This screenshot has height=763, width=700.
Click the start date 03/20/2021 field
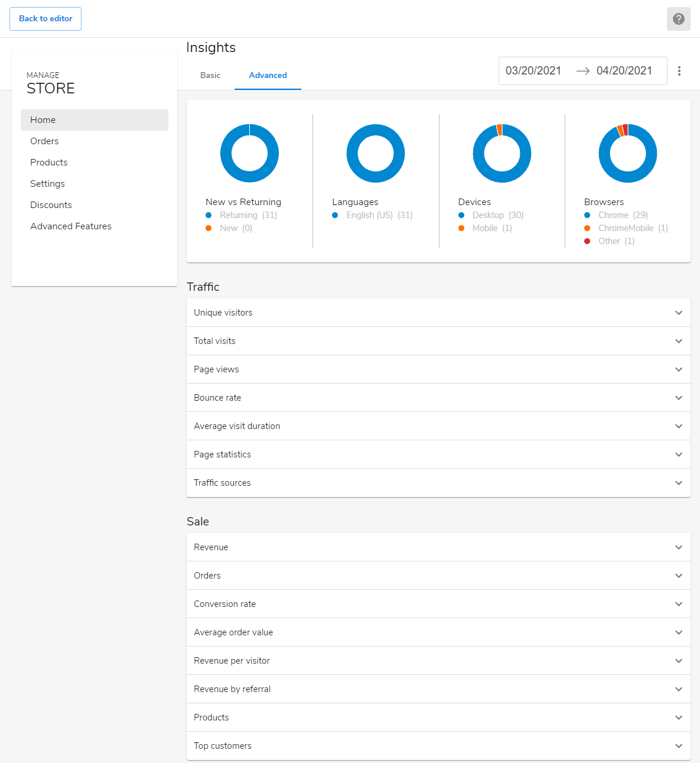tap(533, 71)
